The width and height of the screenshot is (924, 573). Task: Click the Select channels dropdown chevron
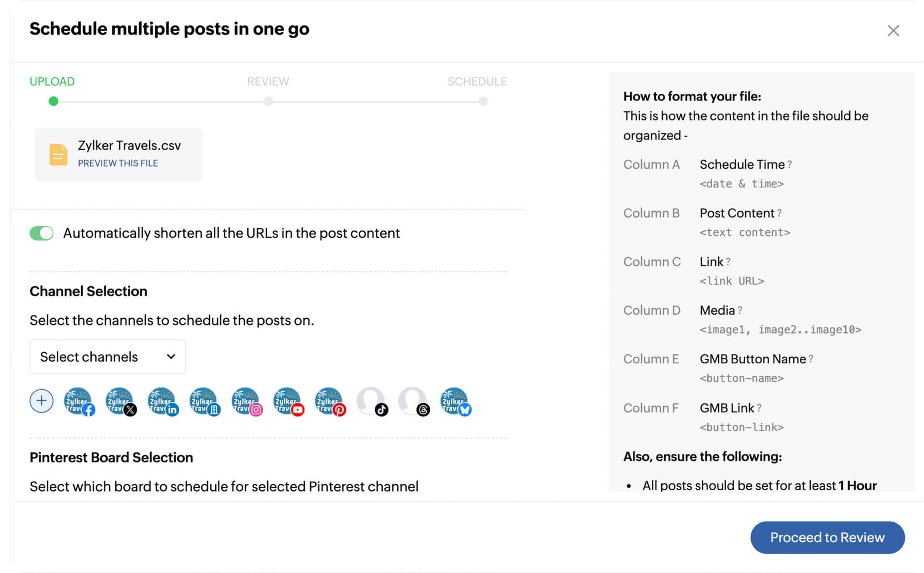point(171,357)
